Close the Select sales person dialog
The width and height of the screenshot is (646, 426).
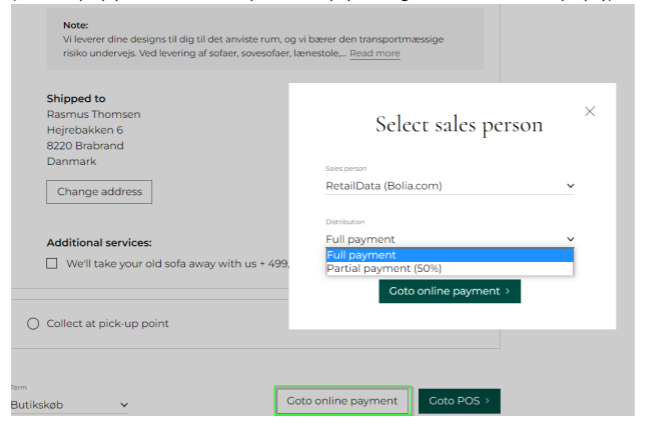pyautogui.click(x=589, y=111)
